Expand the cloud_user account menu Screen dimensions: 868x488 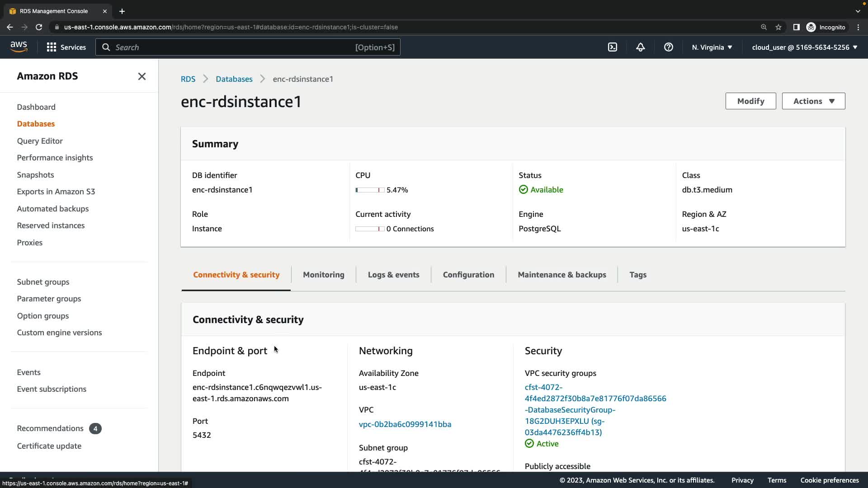(x=804, y=47)
